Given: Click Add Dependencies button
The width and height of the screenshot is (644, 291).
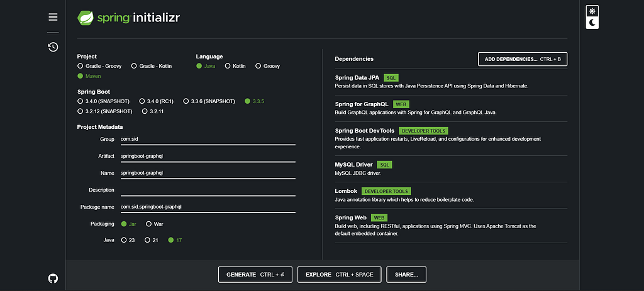Looking at the screenshot, I should coord(523,59).
